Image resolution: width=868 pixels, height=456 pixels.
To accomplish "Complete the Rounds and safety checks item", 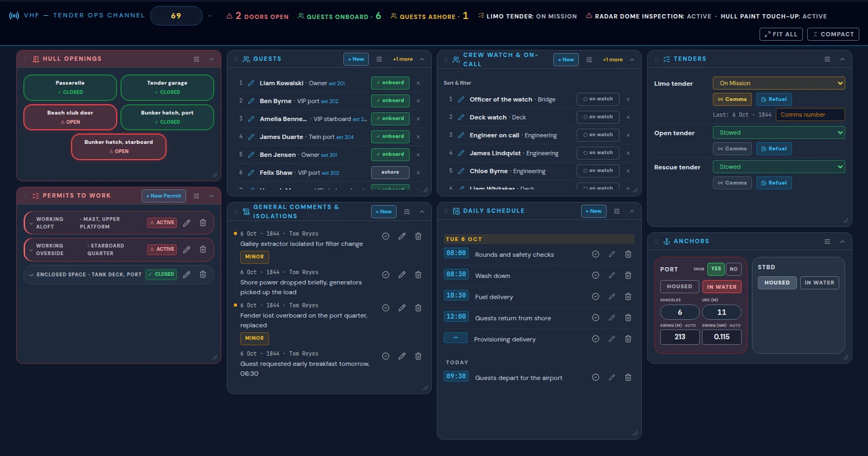I will (596, 254).
